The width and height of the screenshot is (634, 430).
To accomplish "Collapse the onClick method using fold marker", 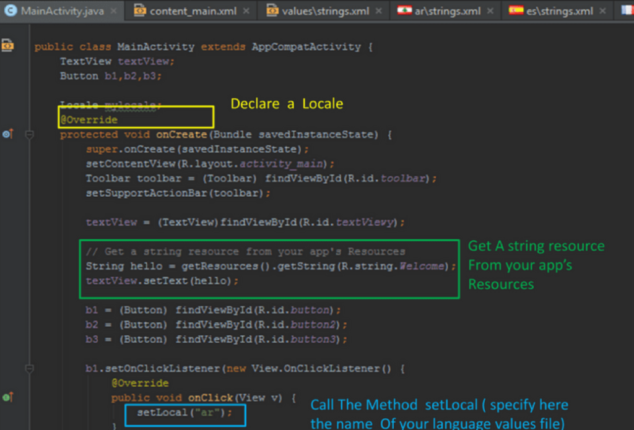I will pyautogui.click(x=27, y=397).
